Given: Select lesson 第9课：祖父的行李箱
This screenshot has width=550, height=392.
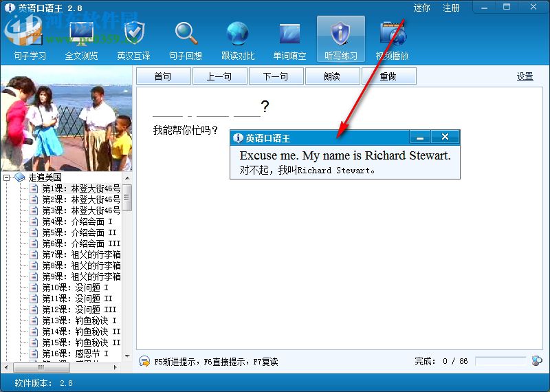Looking at the screenshot, I should point(81,276).
